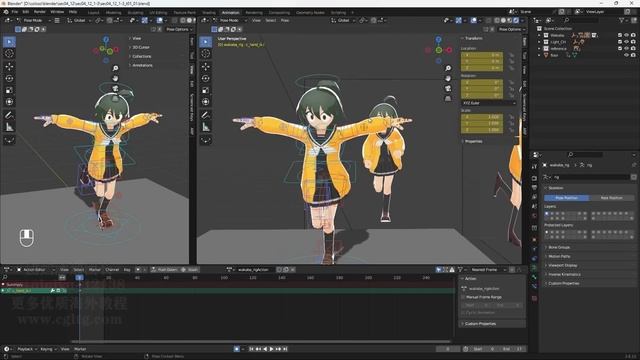640x360 pixels.
Task: Hide the Light_CH collection with eye icon
Action: (627, 42)
